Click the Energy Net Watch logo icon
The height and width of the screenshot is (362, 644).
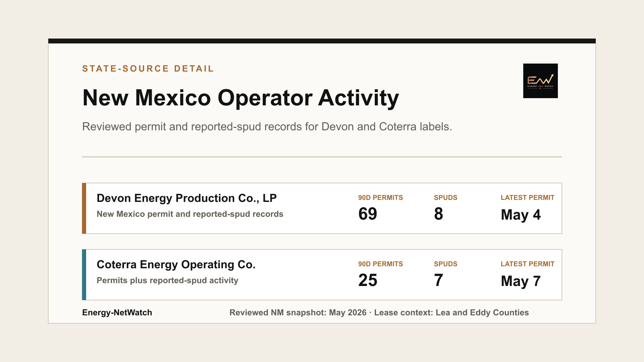click(540, 81)
